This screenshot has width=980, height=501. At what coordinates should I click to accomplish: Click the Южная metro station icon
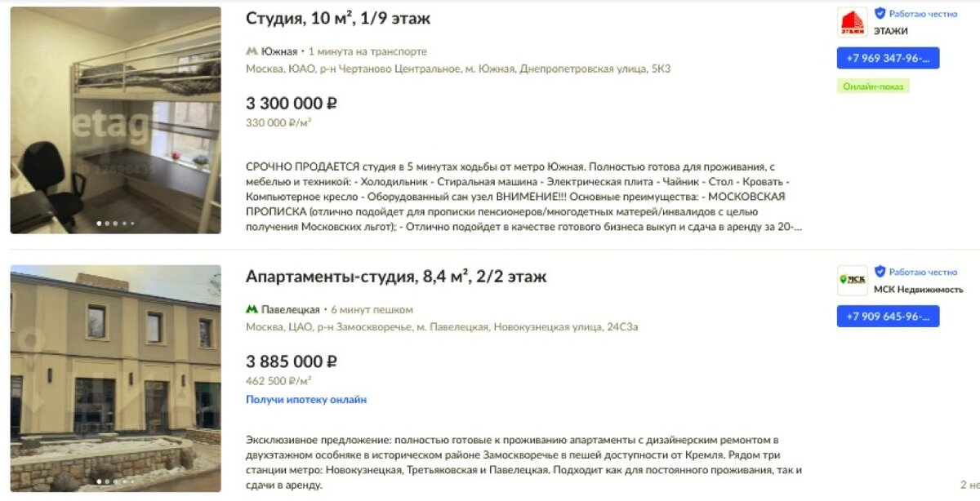(252, 51)
